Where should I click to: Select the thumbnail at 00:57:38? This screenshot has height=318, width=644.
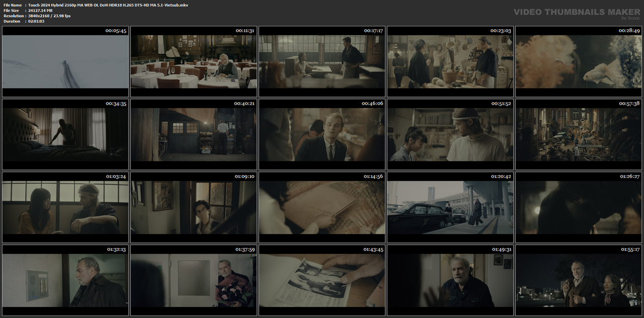point(579,134)
